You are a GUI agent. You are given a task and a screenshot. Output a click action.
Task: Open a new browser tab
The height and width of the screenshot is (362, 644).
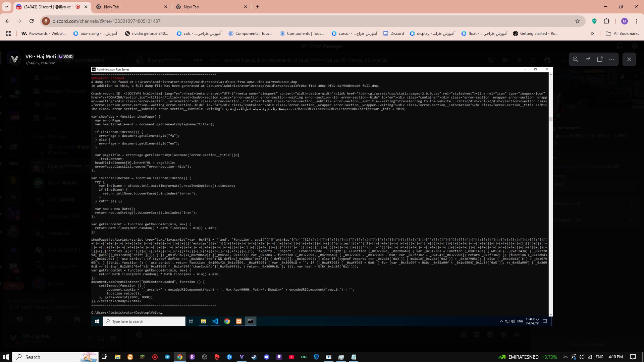click(x=258, y=7)
